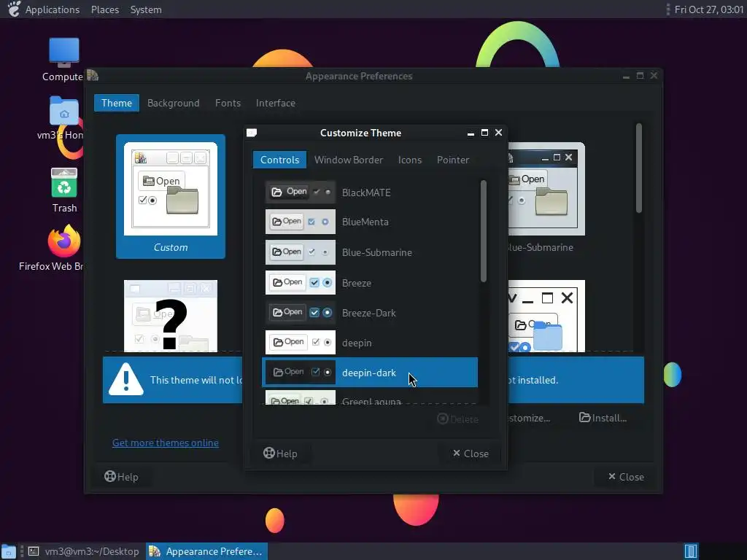
Task: Click the Delete button
Action: tap(457, 419)
